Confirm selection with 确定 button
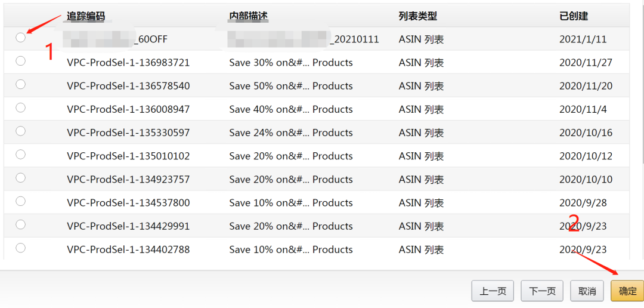The height and width of the screenshot is (308, 644). 627,291
